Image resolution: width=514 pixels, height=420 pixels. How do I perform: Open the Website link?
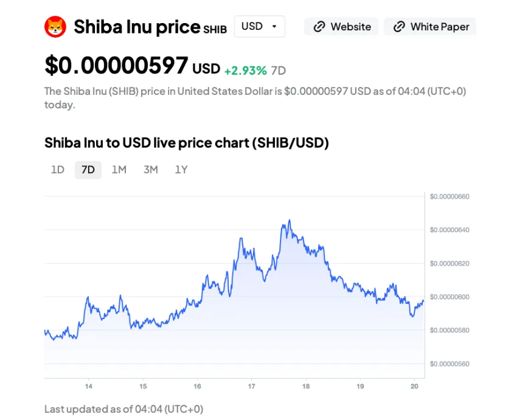pos(341,27)
